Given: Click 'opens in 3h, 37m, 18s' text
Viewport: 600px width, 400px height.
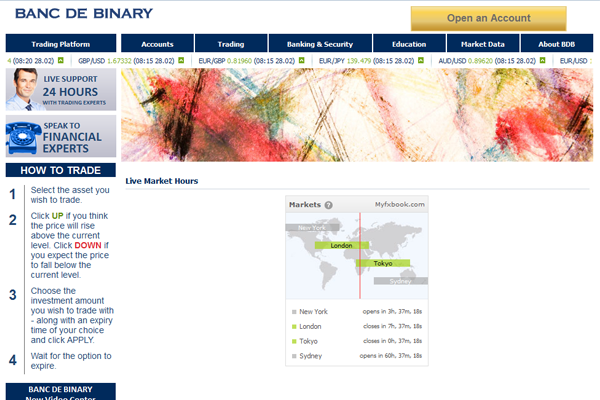Looking at the screenshot, I should [392, 312].
